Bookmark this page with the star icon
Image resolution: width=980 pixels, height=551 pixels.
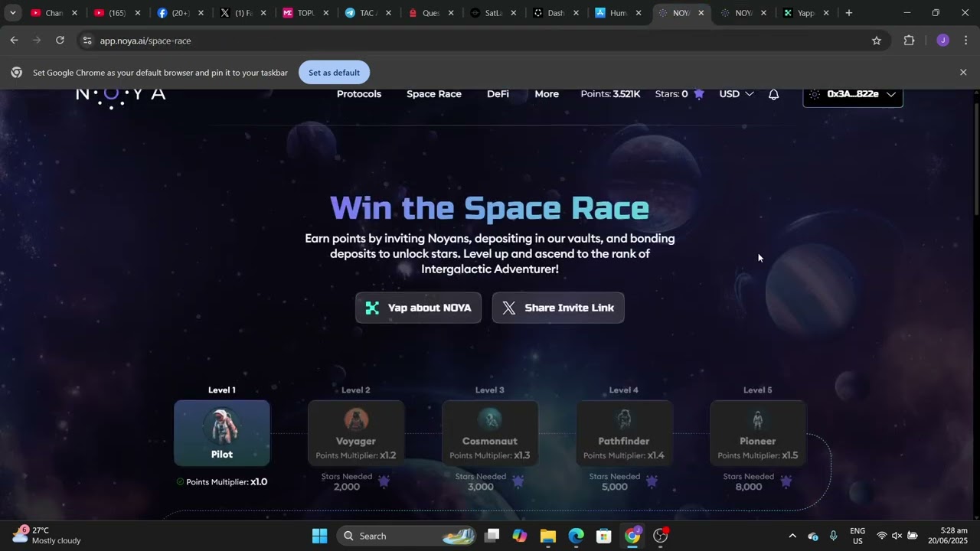[x=877, y=41]
